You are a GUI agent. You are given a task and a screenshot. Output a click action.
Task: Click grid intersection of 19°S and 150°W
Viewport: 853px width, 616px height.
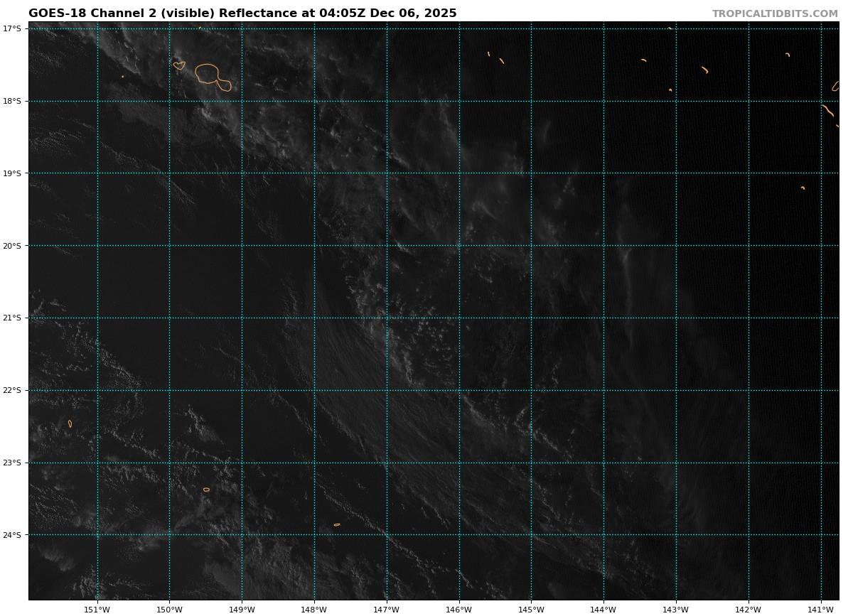(169, 173)
